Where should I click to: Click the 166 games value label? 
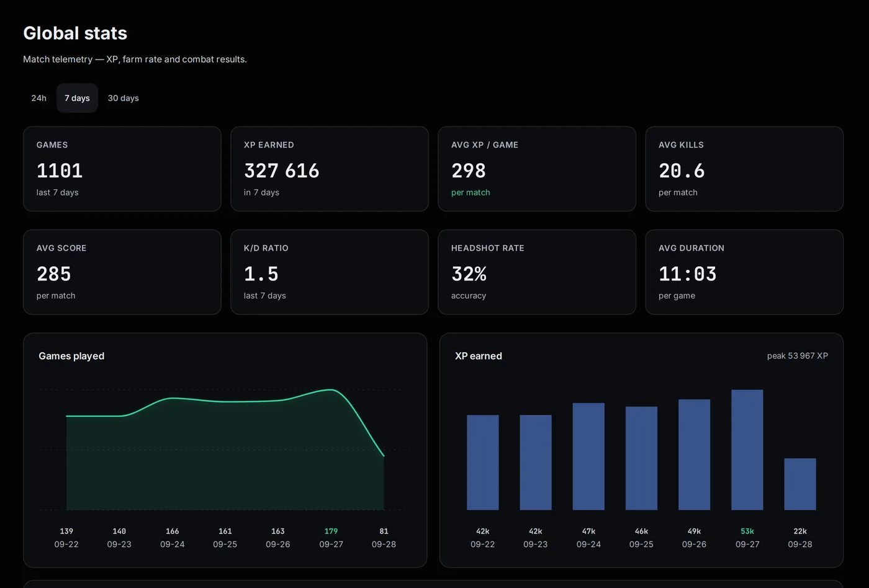[x=173, y=531]
